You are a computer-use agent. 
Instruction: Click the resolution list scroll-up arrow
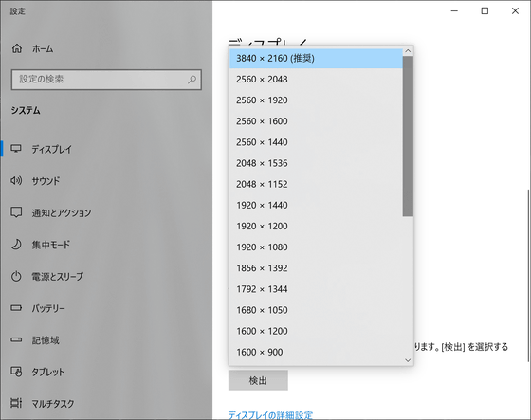click(408, 51)
